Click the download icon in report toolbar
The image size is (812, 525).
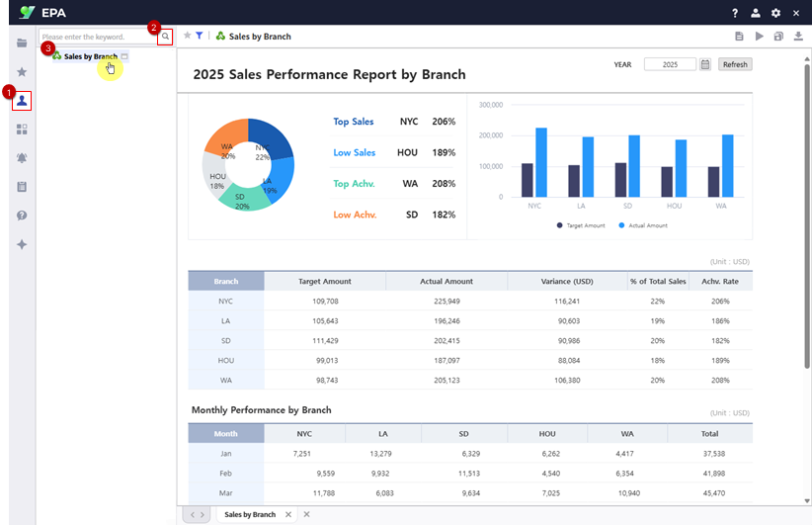click(x=797, y=37)
